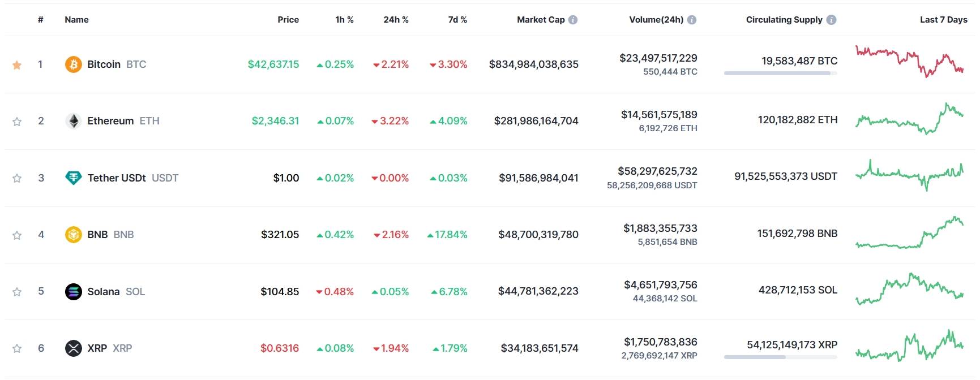The width and height of the screenshot is (980, 380).
Task: Click the Ethereum diamond logo icon
Action: pos(73,121)
